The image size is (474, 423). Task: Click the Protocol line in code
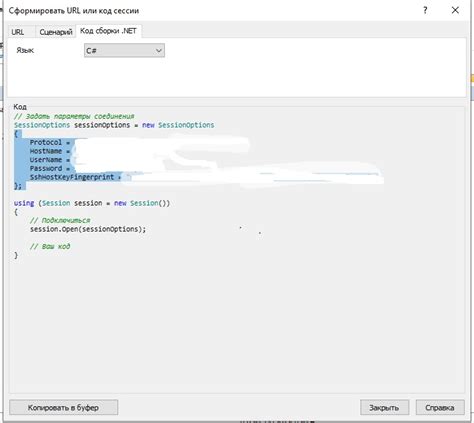click(x=50, y=142)
